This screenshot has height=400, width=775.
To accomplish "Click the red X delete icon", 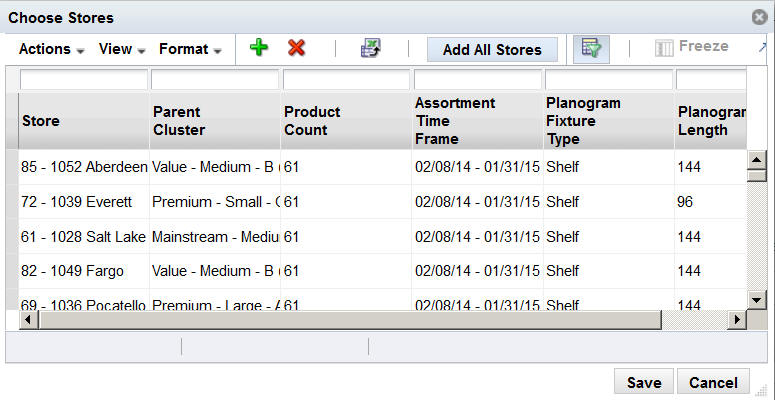I will (x=296, y=48).
